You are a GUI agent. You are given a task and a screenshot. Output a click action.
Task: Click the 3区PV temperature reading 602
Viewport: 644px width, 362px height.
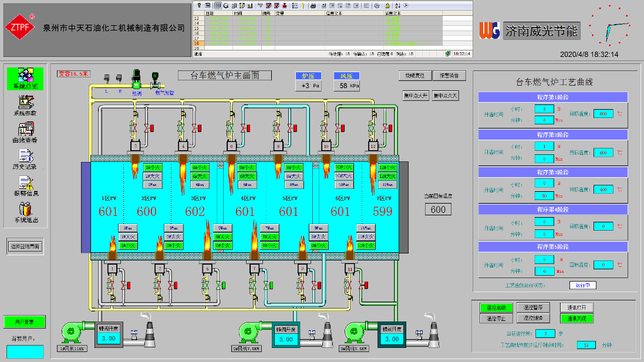pos(195,211)
